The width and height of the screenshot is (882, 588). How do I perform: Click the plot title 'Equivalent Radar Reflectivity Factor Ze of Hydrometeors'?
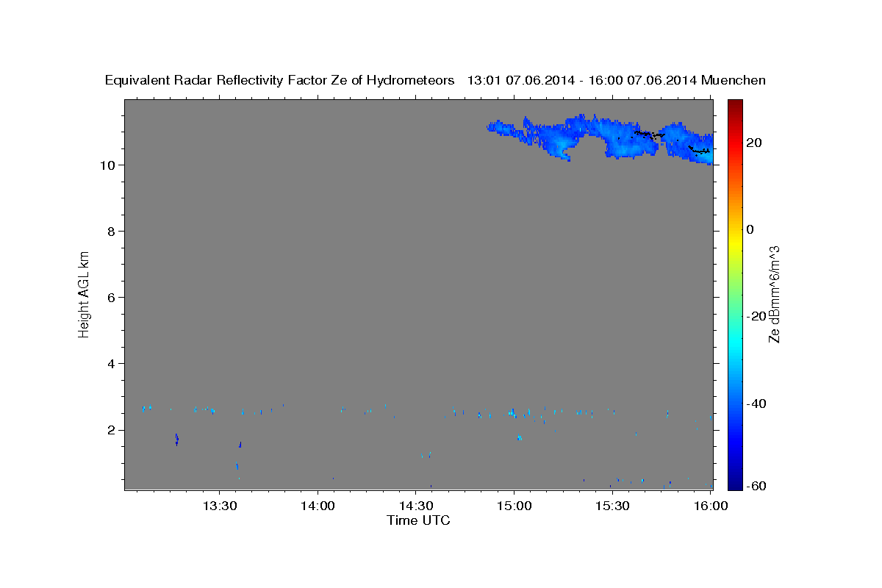click(x=280, y=80)
